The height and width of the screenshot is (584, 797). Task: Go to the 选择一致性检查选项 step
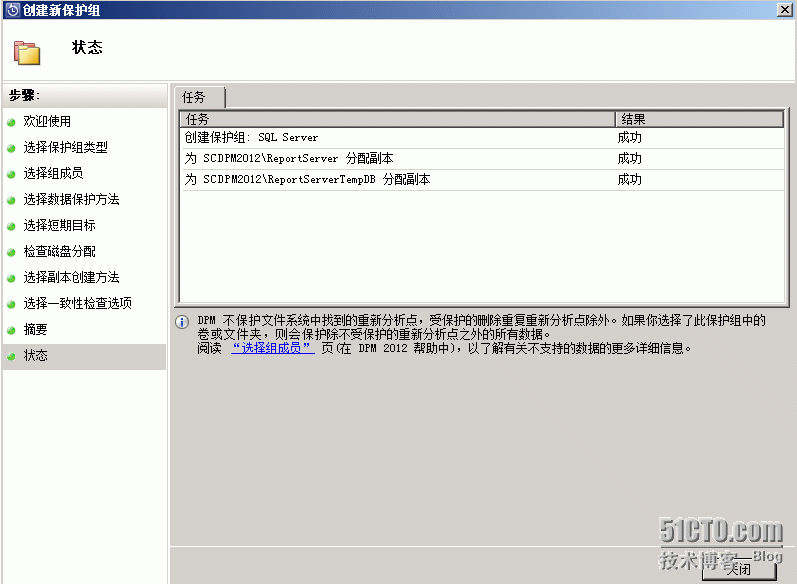pyautogui.click(x=77, y=303)
